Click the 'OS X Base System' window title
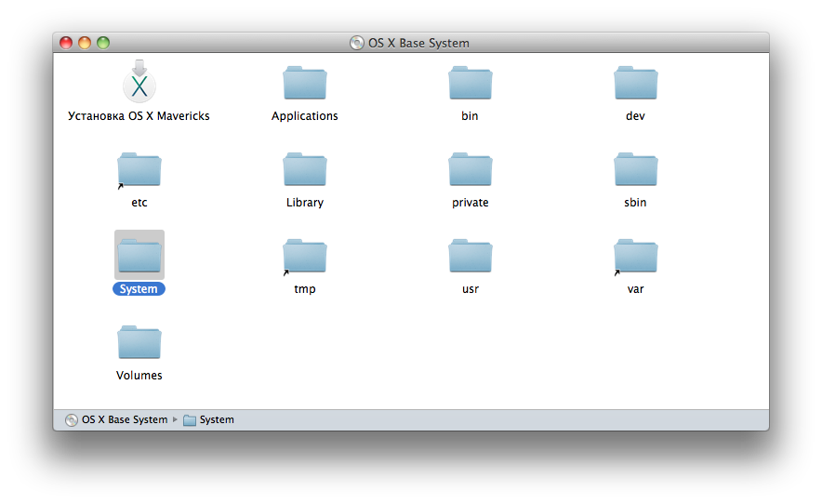The image size is (822, 504). coord(418,43)
